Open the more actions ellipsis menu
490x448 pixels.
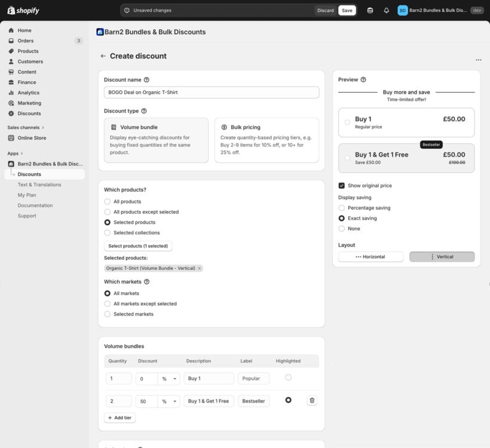[x=478, y=60]
